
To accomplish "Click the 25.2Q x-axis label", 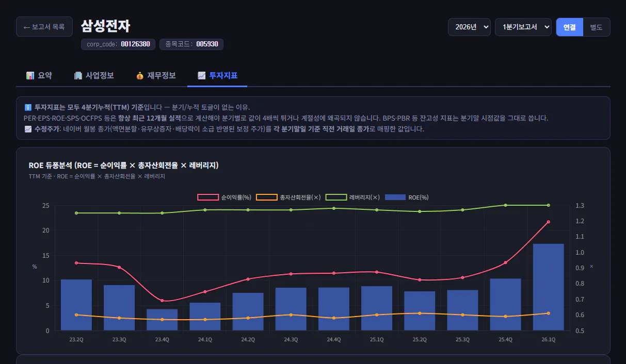I will coord(420,339).
